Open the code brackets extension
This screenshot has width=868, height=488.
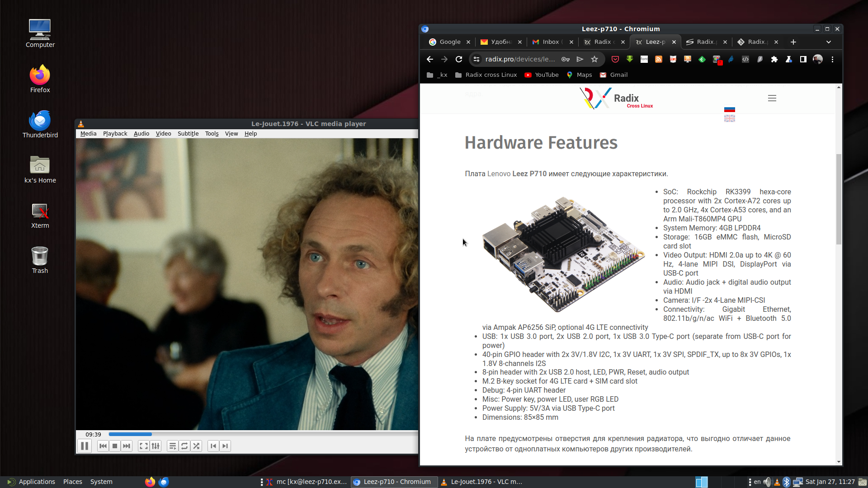click(745, 59)
